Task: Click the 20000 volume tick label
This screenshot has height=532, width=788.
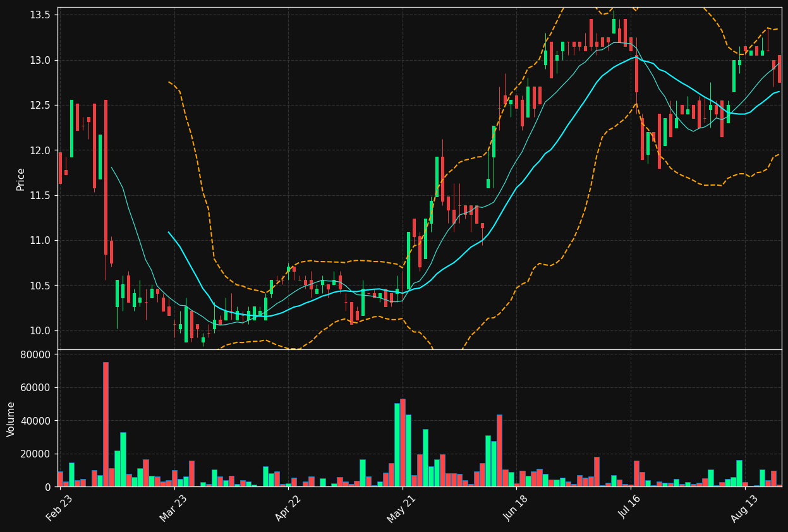Action: click(x=37, y=454)
